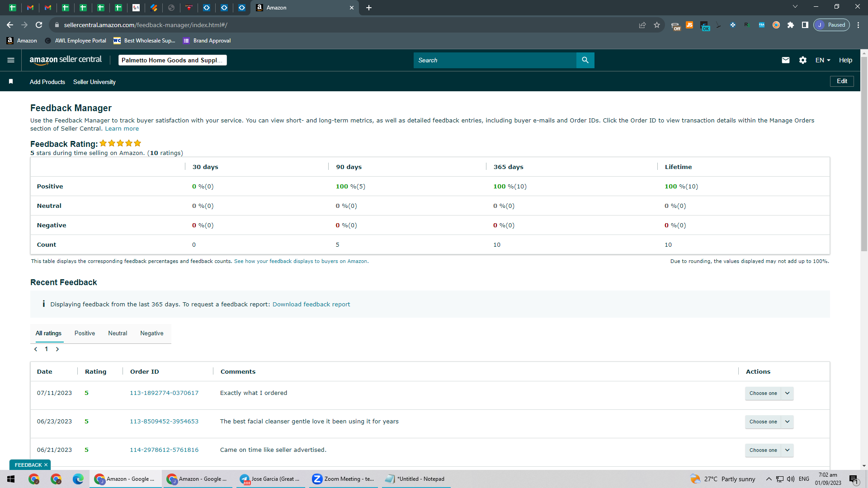Go to the previous feedback page
The image size is (868, 488).
(x=36, y=349)
